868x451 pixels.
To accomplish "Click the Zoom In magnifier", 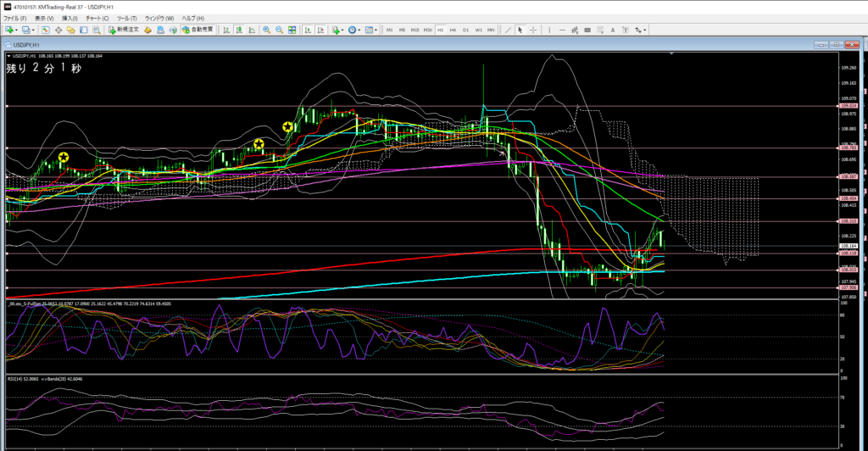I will point(265,30).
